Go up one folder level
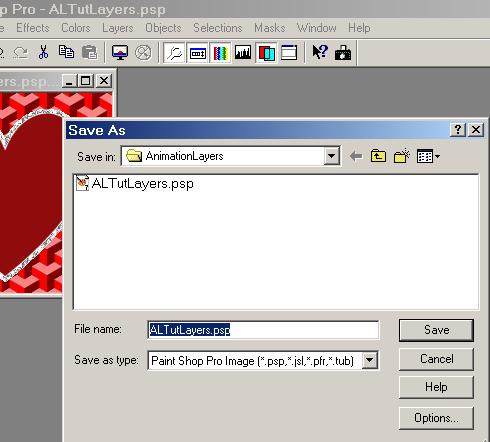490x442 pixels. point(378,156)
